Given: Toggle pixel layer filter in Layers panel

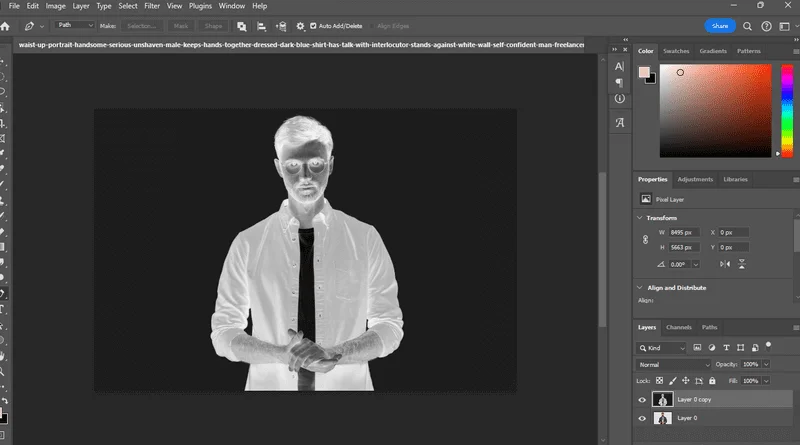Looking at the screenshot, I should point(697,348).
